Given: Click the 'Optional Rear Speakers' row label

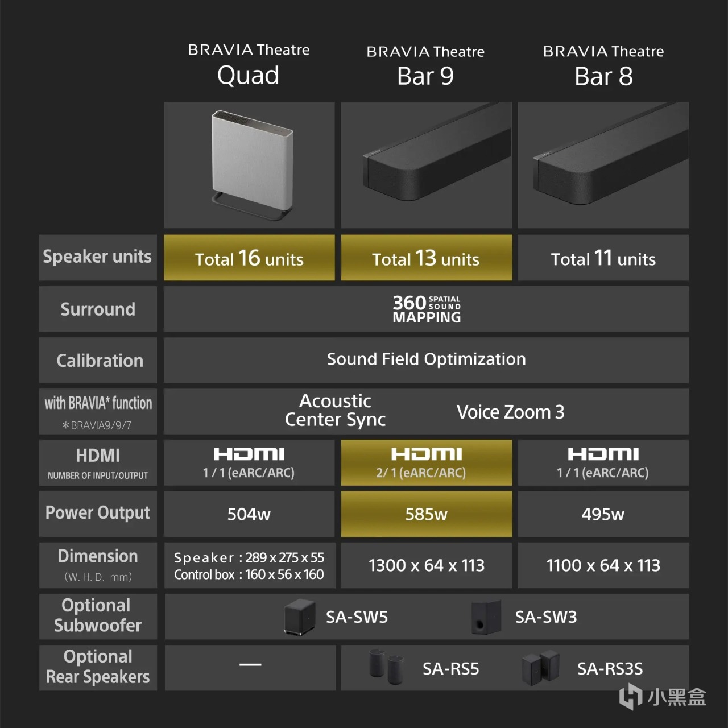Looking at the screenshot, I should (x=98, y=667).
